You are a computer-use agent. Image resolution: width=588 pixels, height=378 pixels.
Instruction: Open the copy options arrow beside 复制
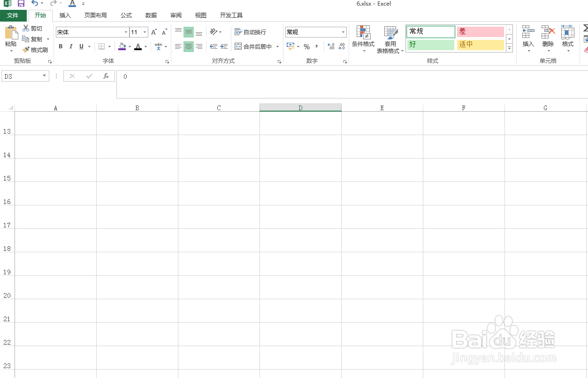(x=47, y=39)
